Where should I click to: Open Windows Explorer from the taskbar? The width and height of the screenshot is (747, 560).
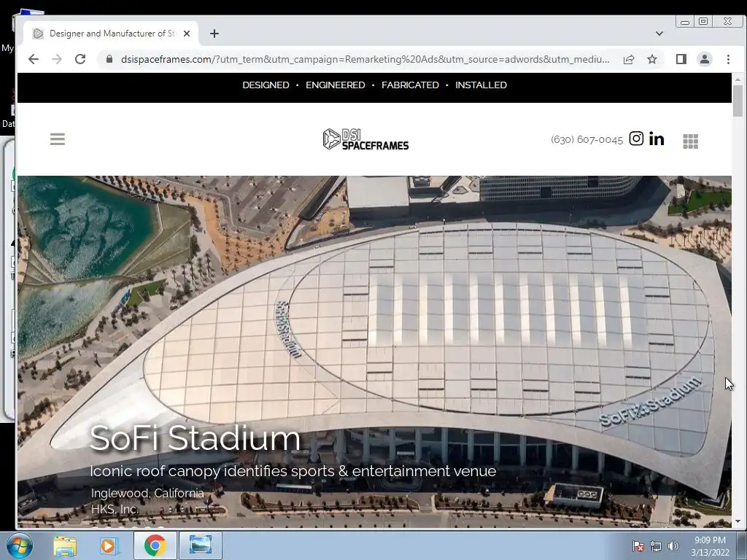[65, 545]
